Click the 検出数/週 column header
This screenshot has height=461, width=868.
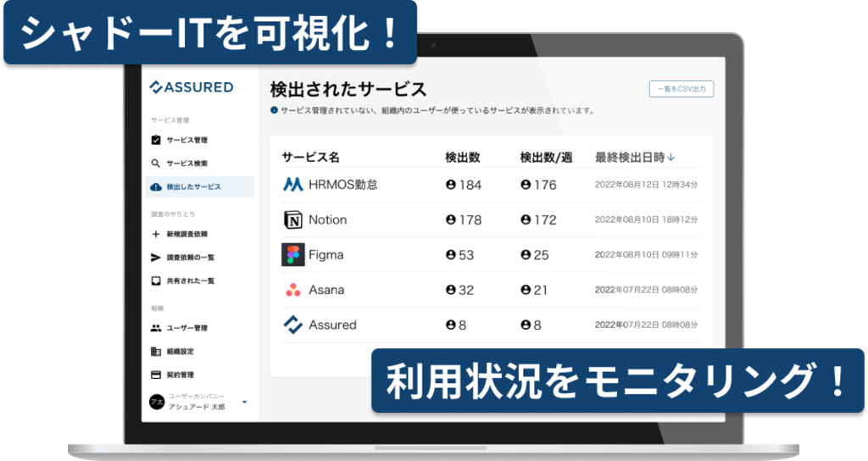(546, 158)
